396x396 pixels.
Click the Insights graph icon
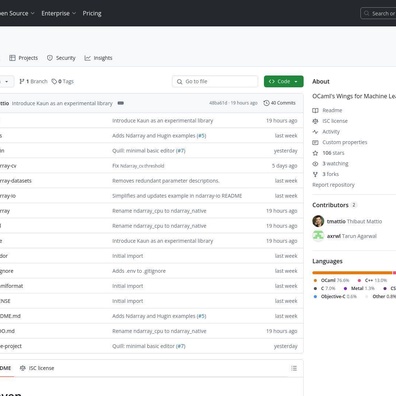click(87, 58)
